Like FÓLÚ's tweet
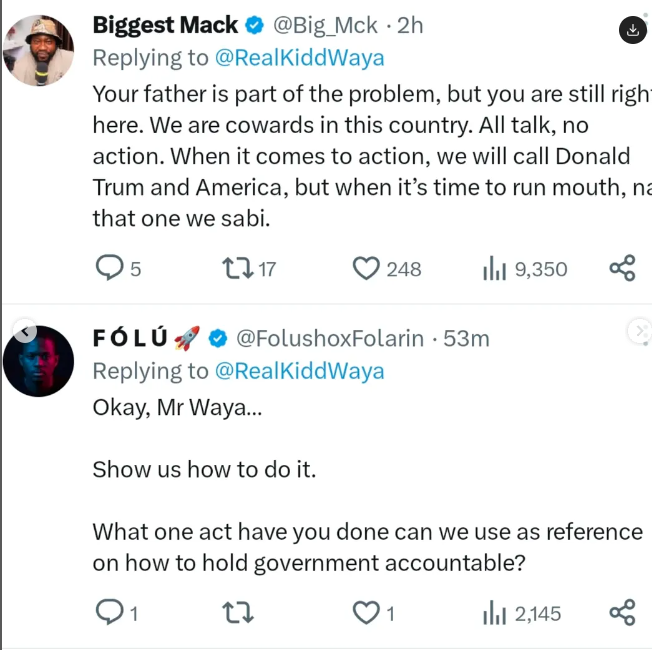 (x=368, y=612)
